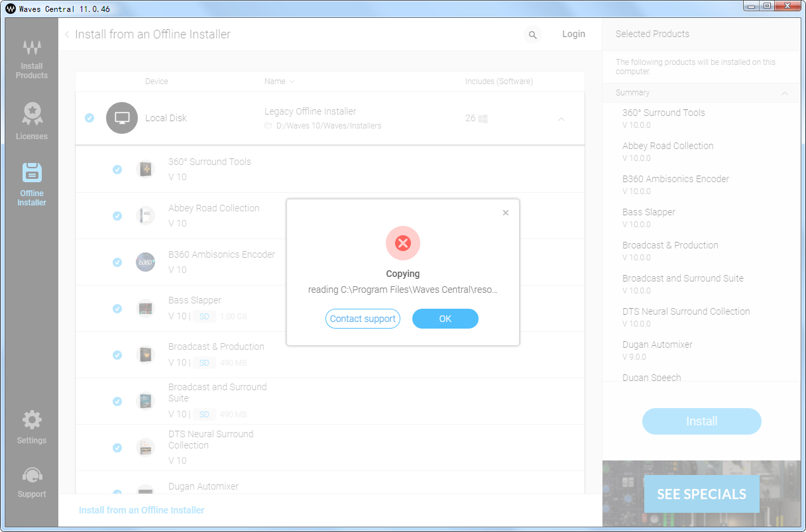Click B360 Ambisonics Encoder in Summary

[x=675, y=179]
